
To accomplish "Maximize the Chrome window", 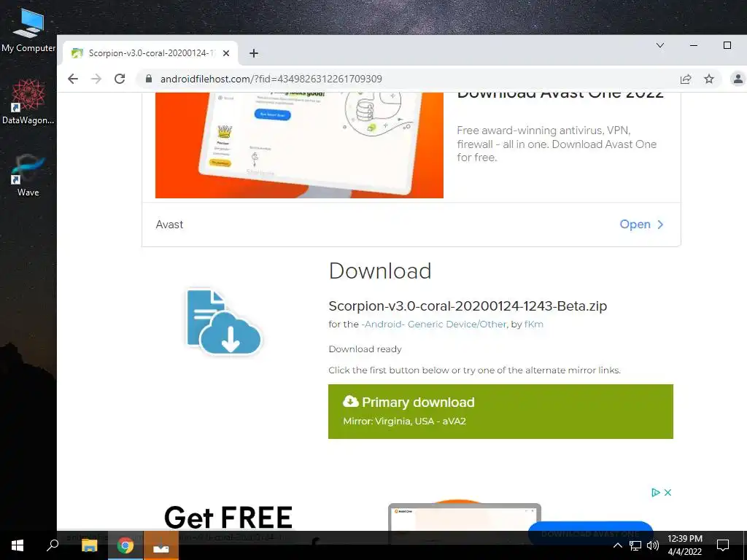I will 727,45.
